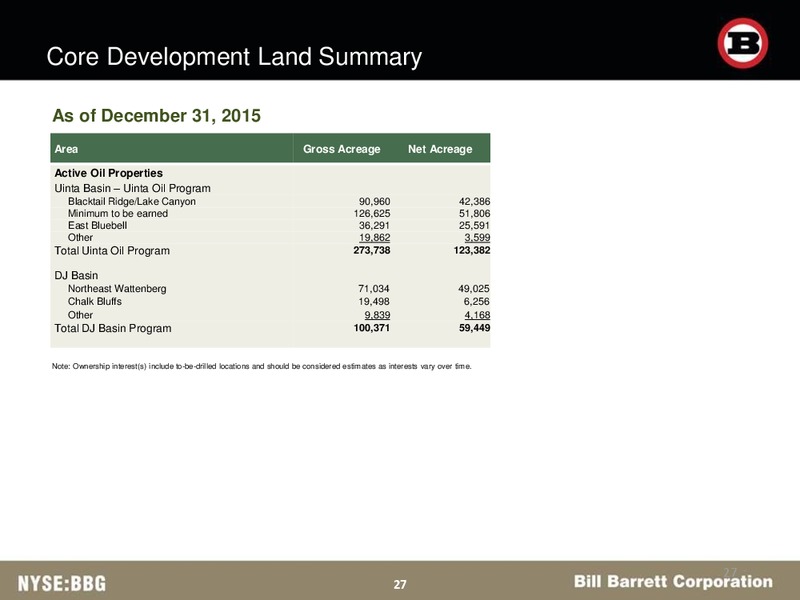Click gross acreage value 71,034
Screen dimensions: 800x600
point(374,289)
